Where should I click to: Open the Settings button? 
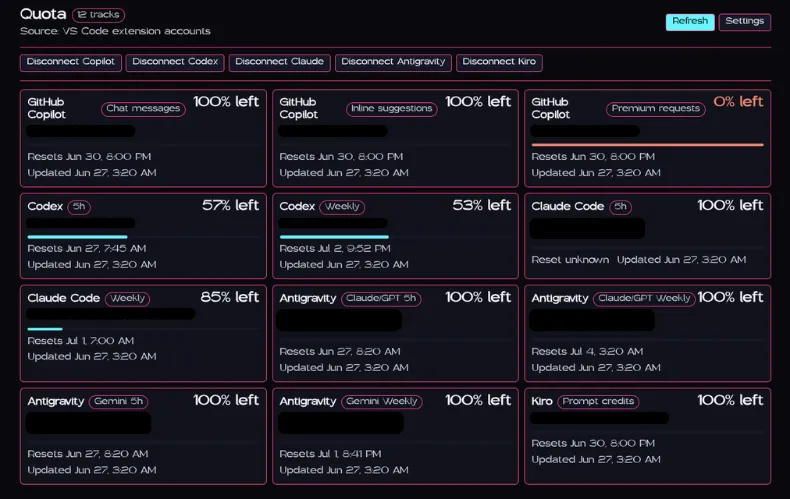pos(745,22)
